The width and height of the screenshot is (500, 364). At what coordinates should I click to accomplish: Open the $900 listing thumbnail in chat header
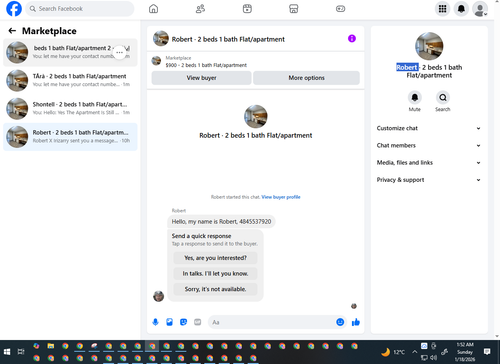point(156,61)
